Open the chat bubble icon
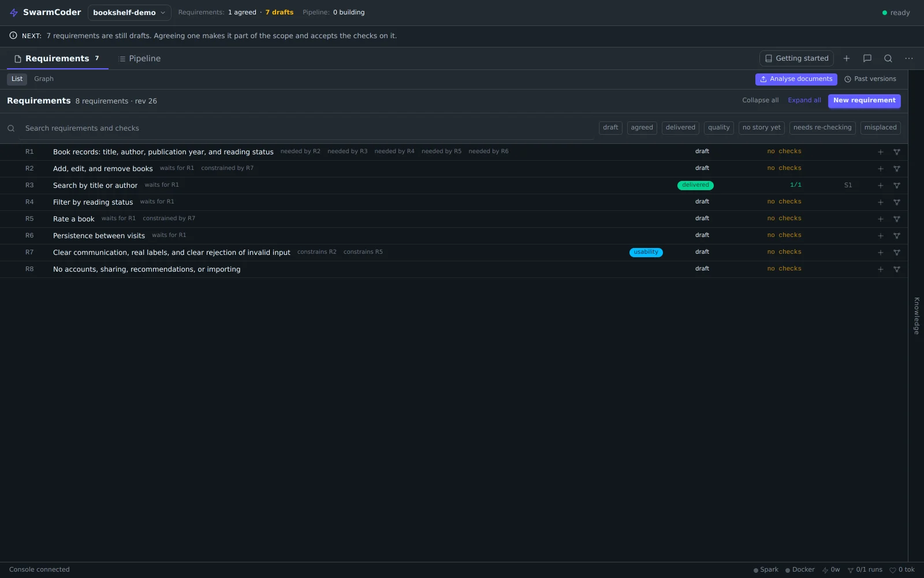Image resolution: width=924 pixels, height=578 pixels. 867,58
